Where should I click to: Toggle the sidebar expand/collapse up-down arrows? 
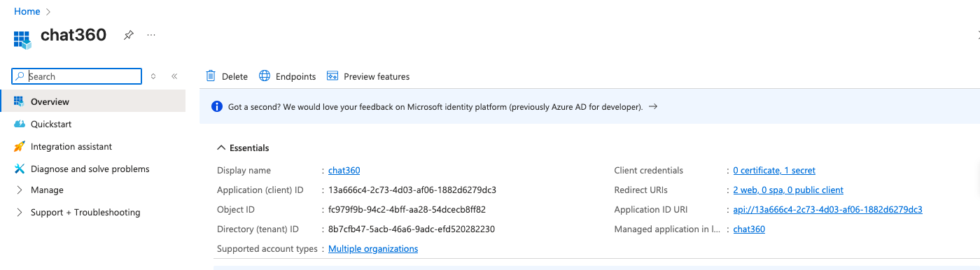click(153, 76)
